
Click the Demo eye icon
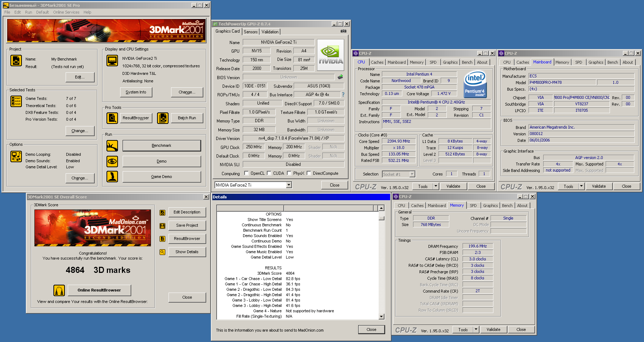click(x=112, y=162)
